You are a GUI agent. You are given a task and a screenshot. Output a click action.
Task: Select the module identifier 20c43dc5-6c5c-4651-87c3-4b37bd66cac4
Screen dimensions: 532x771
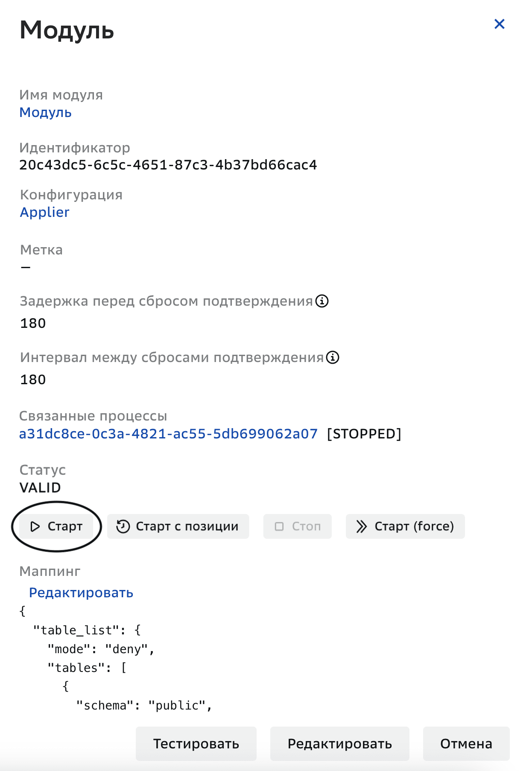[168, 164]
